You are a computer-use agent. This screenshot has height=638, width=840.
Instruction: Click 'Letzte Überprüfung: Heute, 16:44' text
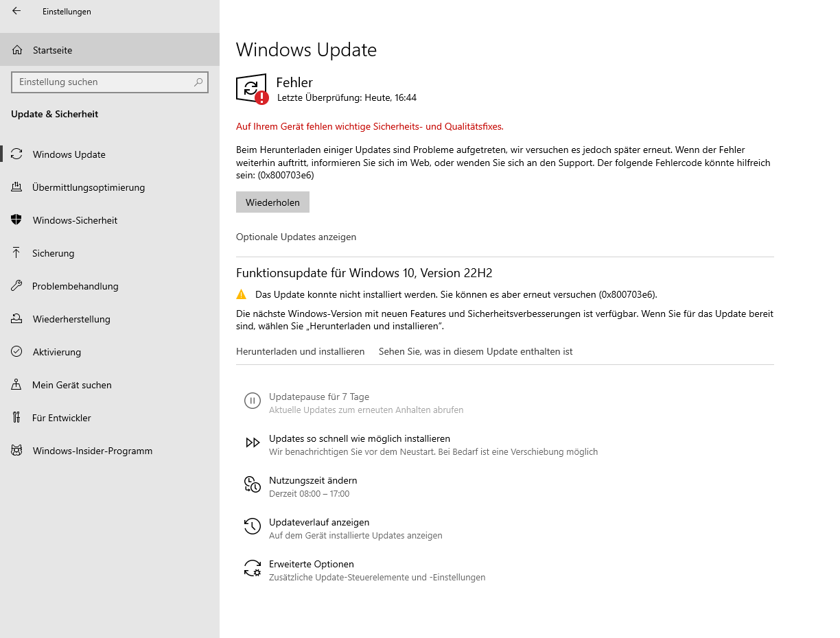click(347, 97)
